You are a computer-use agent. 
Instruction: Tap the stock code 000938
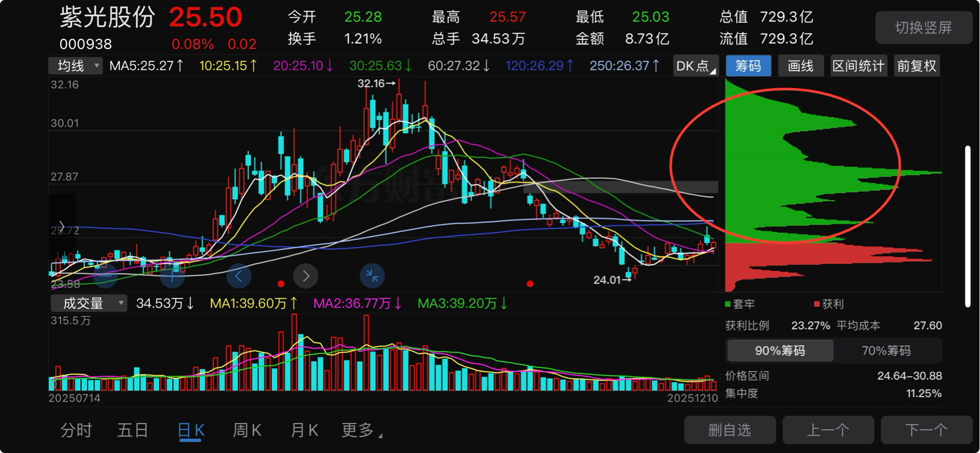click(86, 44)
